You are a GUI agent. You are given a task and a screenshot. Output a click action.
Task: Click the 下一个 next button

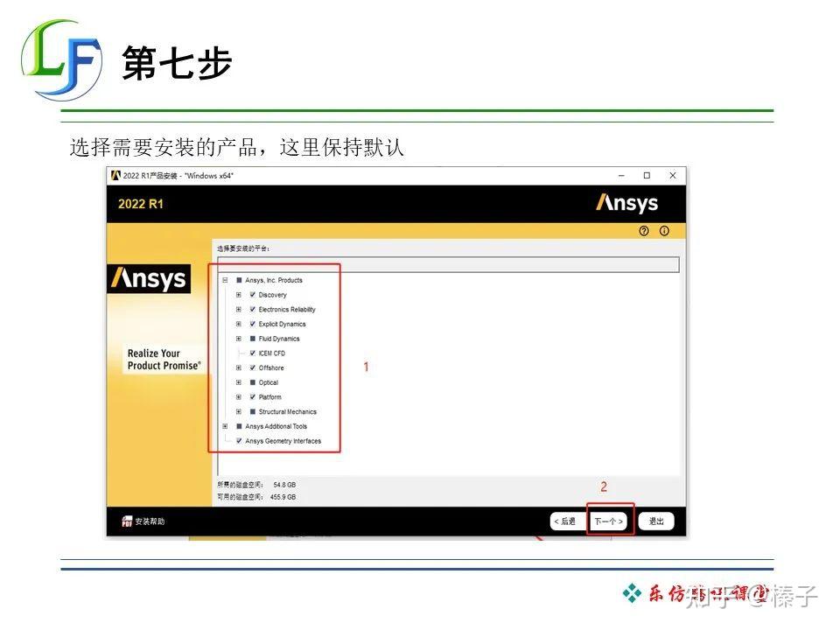(x=607, y=520)
